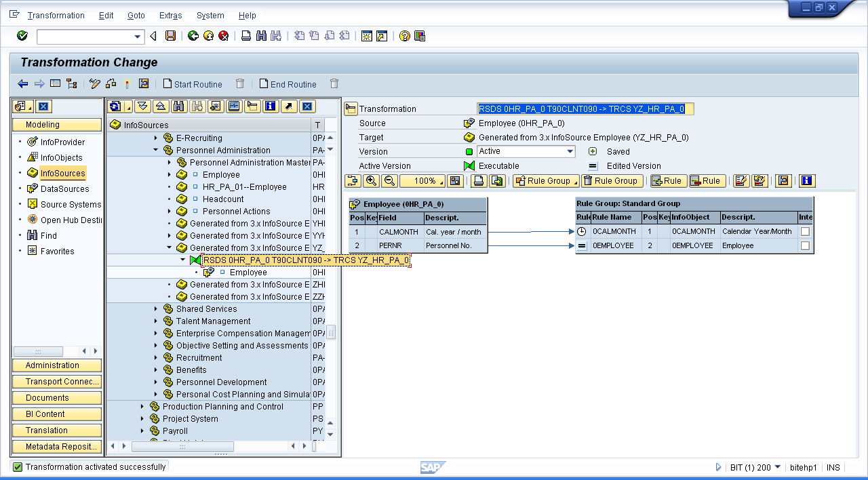Click the Search binoculars icon in tree toolbar
Screen dimensions: 868x480
tap(179, 106)
